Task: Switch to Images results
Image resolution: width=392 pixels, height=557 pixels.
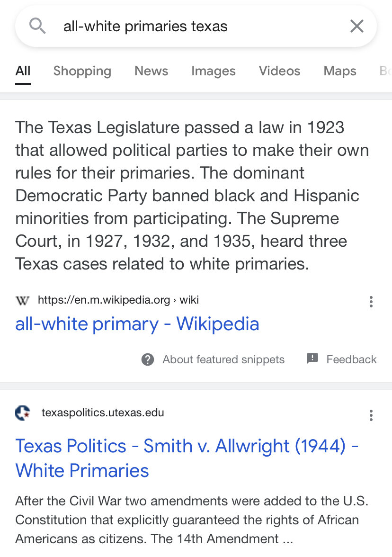Action: [x=213, y=71]
